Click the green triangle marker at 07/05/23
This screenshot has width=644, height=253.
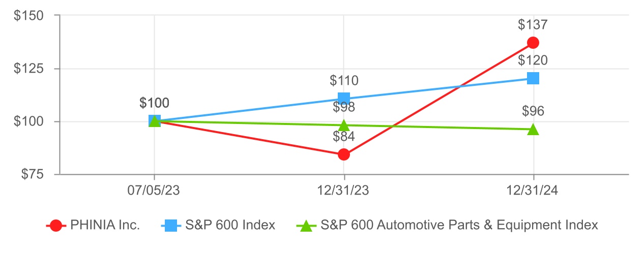click(155, 120)
